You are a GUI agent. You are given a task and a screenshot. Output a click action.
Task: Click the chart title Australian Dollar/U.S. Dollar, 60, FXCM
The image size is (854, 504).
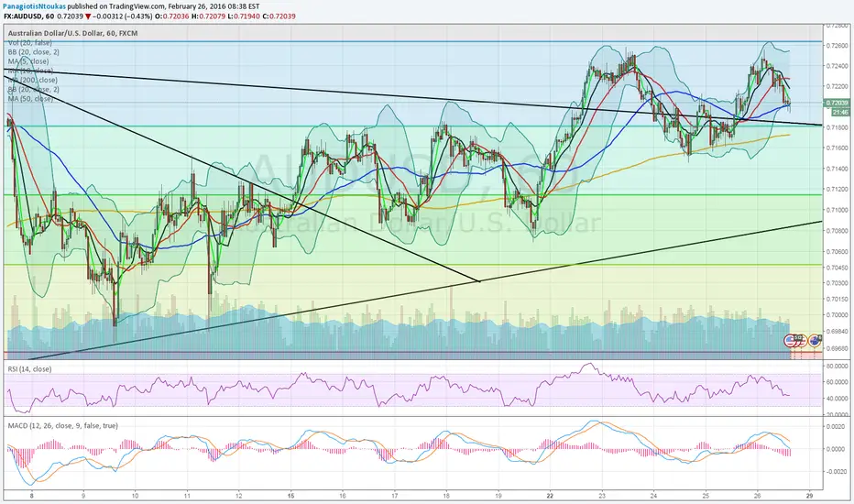click(73, 33)
